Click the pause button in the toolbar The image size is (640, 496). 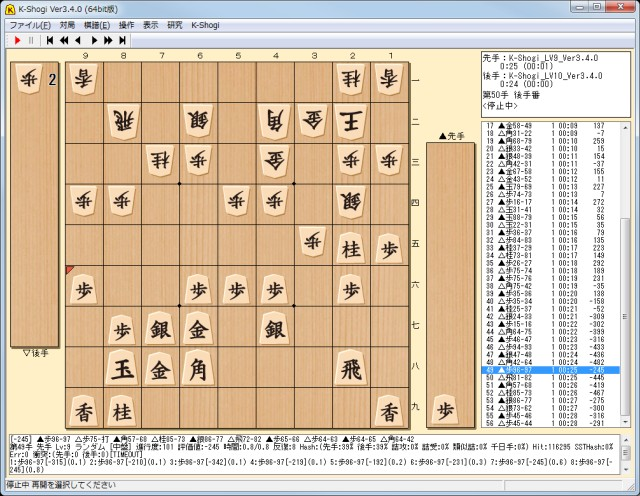point(31,40)
